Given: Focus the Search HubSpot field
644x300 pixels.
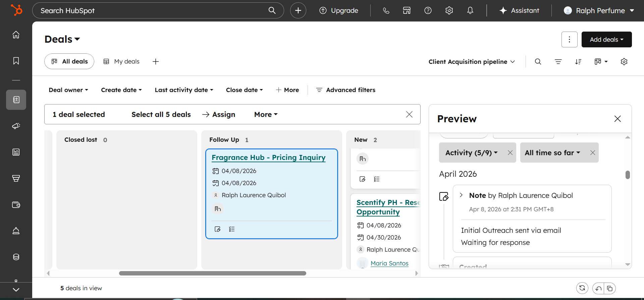Looking at the screenshot, I should (x=158, y=10).
